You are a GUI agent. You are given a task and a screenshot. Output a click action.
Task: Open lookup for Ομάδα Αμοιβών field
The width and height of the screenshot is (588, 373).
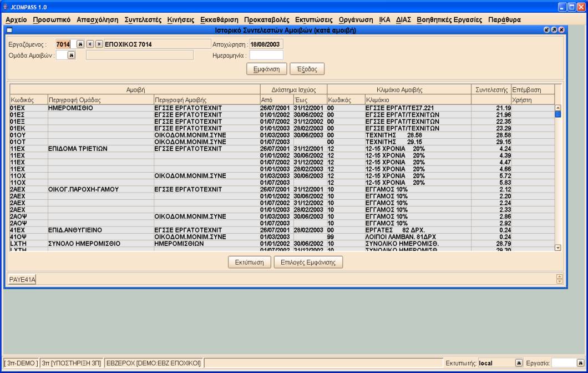pyautogui.click(x=71, y=55)
